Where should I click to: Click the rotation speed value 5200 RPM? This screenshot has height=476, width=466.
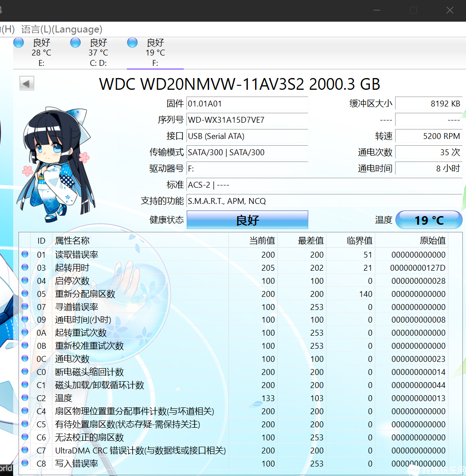tap(429, 136)
